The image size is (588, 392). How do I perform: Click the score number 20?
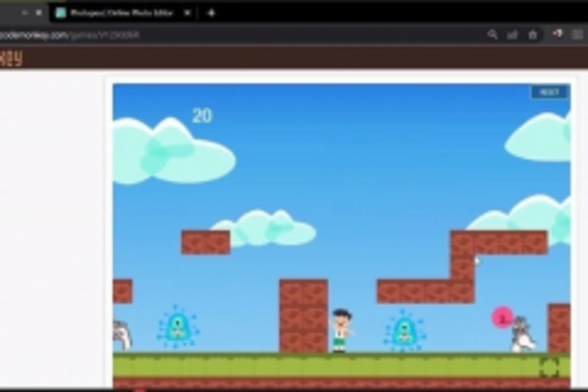[x=202, y=115]
